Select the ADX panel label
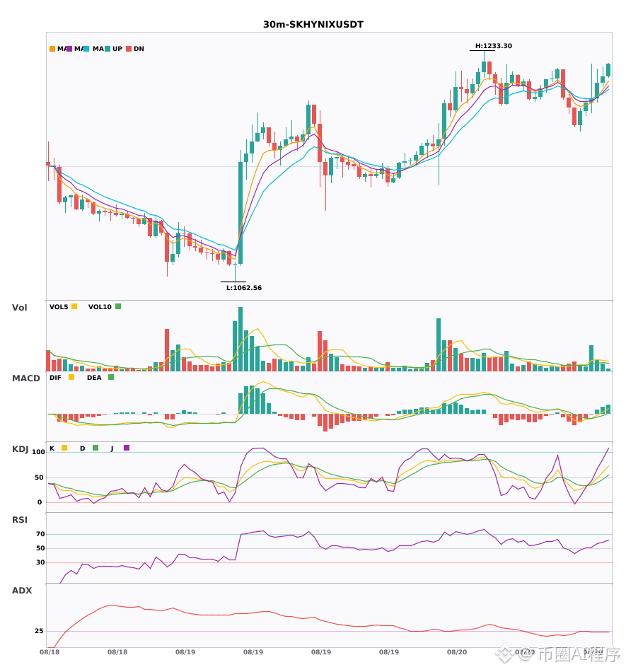 (22, 591)
